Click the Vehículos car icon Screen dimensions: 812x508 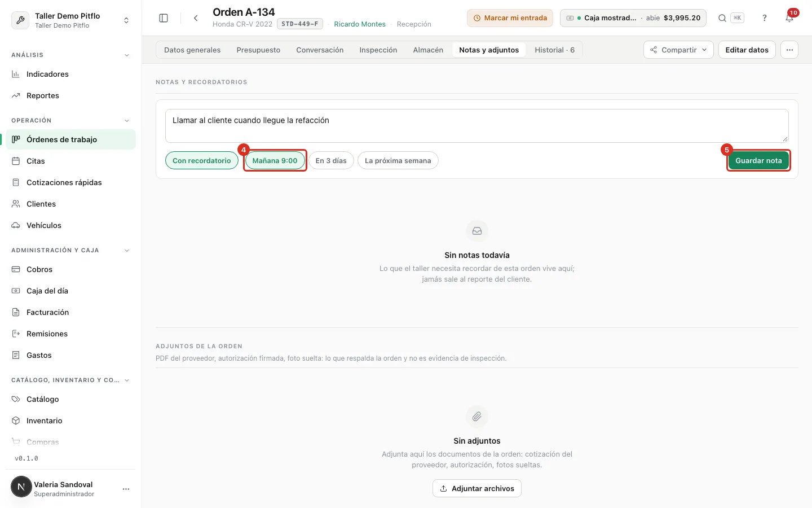click(16, 225)
